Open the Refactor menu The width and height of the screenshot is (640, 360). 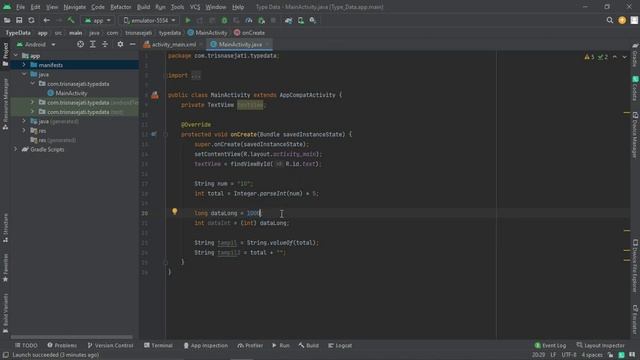[x=121, y=7]
